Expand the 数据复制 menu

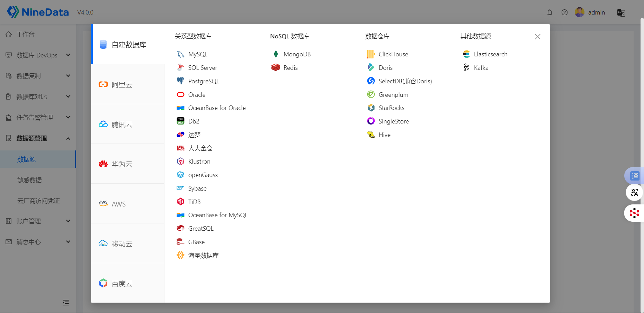[x=38, y=76]
